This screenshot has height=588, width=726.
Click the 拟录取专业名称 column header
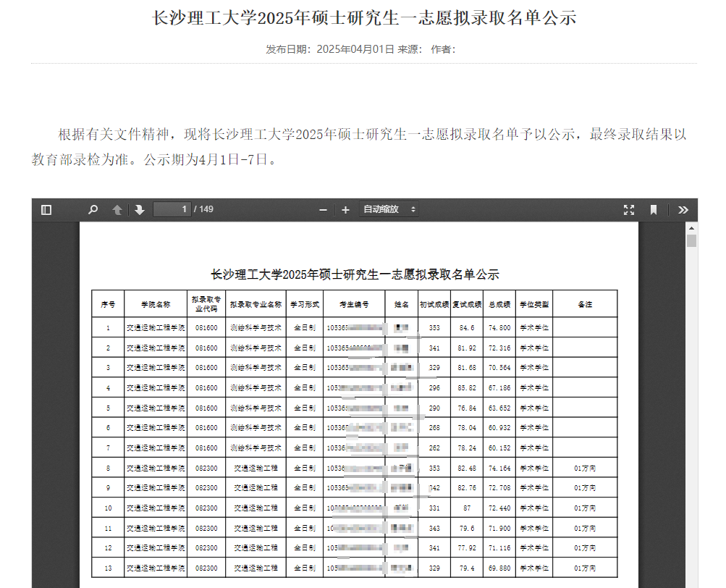pos(256,304)
